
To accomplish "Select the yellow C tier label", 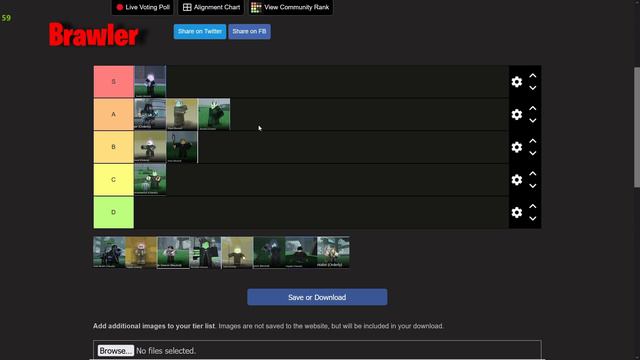I will click(113, 180).
